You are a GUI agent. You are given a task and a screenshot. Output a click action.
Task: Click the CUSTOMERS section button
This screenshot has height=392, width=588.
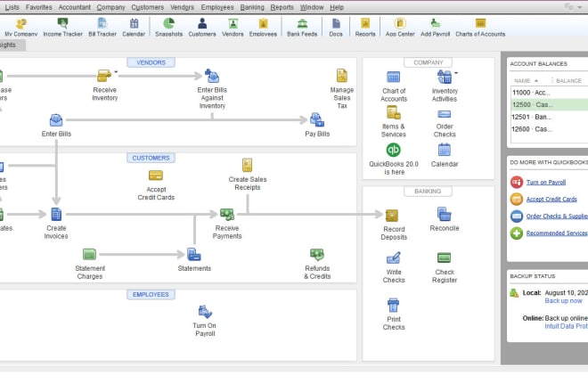click(x=151, y=158)
